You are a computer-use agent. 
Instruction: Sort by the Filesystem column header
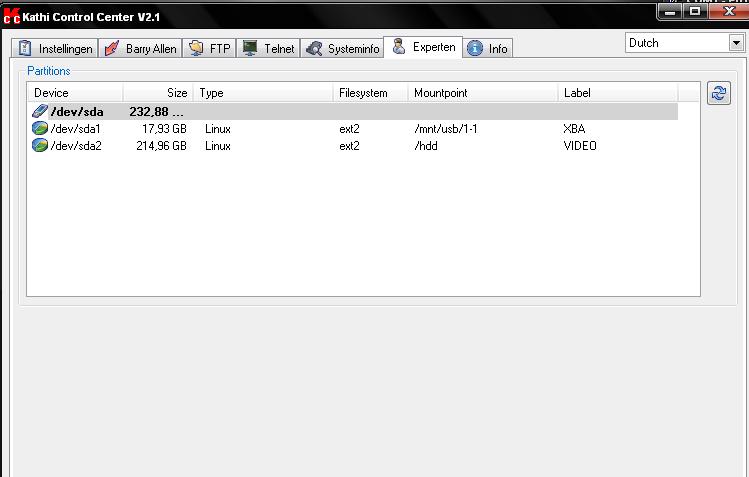(371, 93)
